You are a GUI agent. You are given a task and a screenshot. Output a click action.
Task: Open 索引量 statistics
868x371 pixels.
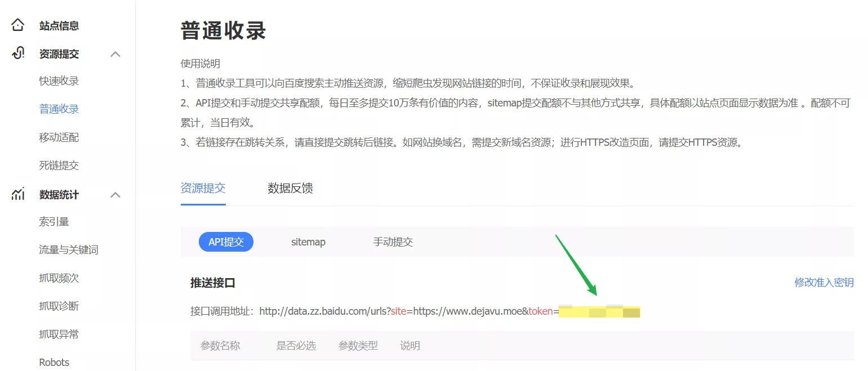pos(54,222)
